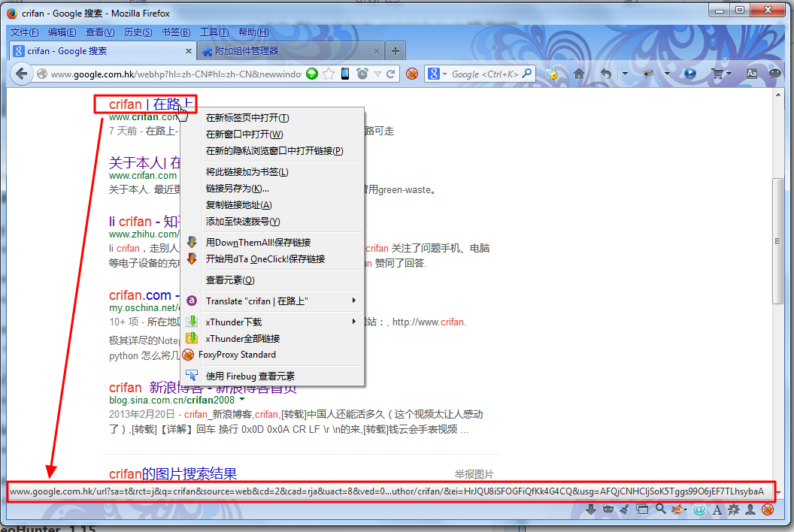794x532 pixels.
Task: Open a new tab with plus button
Action: coord(395,51)
